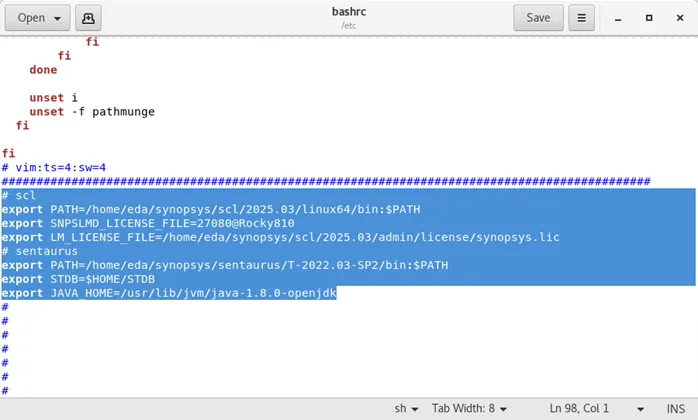
Task: Open the sh language selector dropdown
Action: (x=406, y=408)
